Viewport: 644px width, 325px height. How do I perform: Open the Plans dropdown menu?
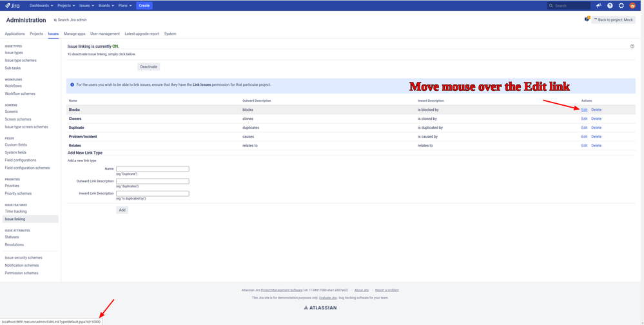point(125,6)
